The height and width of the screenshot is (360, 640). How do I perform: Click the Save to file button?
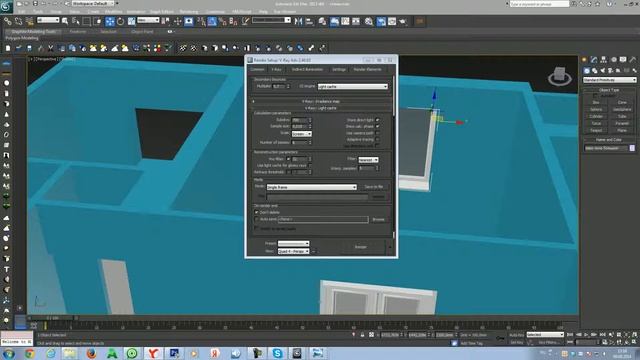(374, 187)
